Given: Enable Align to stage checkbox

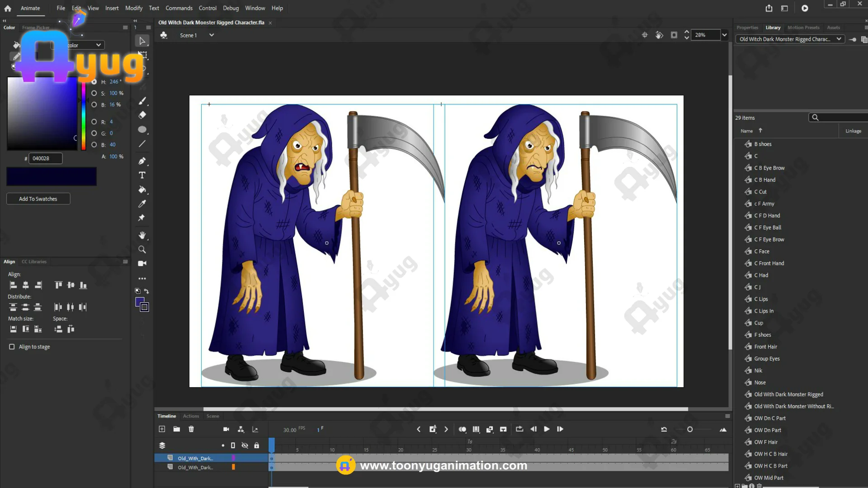Looking at the screenshot, I should pyautogui.click(x=12, y=347).
